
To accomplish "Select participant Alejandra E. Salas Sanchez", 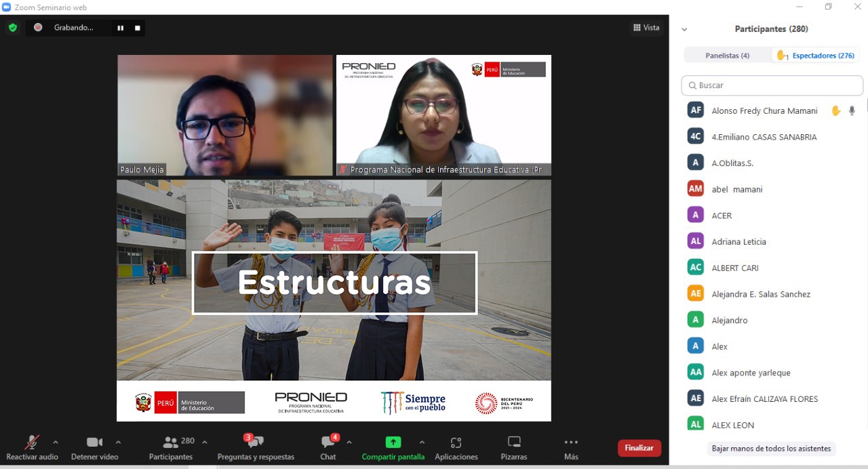I will click(772, 294).
